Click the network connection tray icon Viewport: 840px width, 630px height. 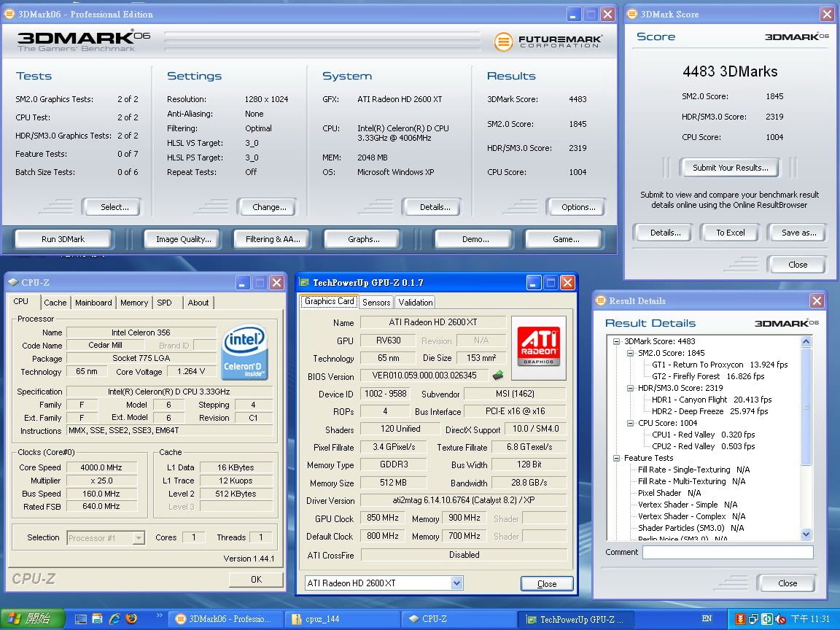coord(753,619)
